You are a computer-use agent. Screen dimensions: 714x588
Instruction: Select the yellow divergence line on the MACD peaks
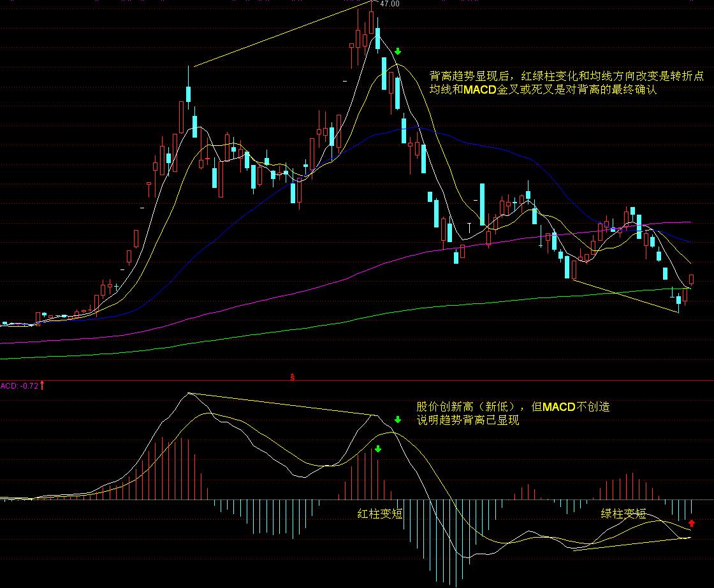coord(280,404)
